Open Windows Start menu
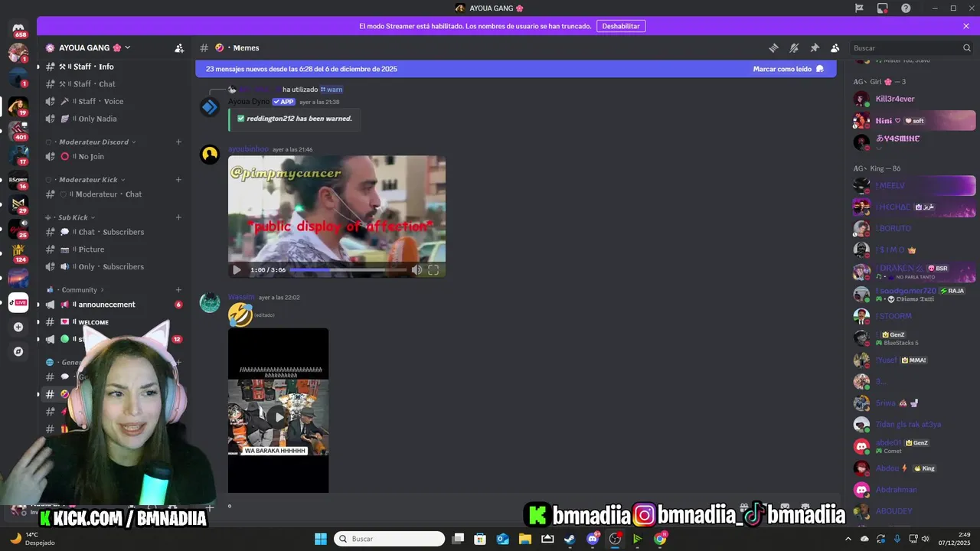Viewport: 980px width, 551px height. point(321,539)
